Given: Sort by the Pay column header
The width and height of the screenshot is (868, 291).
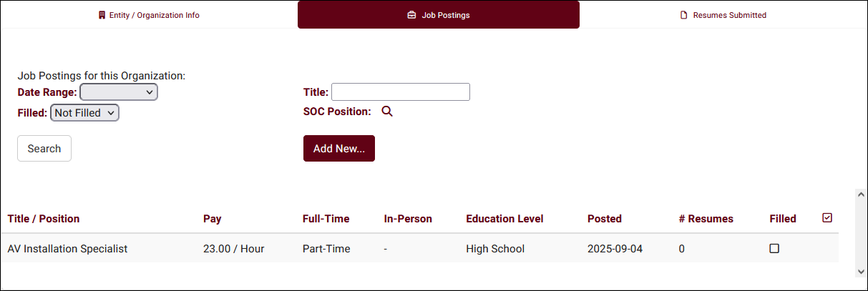Looking at the screenshot, I should [x=213, y=219].
